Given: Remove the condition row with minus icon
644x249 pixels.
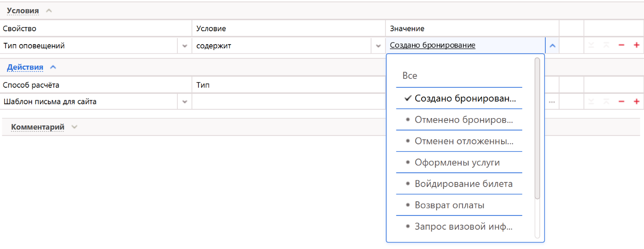Looking at the screenshot, I should (x=621, y=45).
